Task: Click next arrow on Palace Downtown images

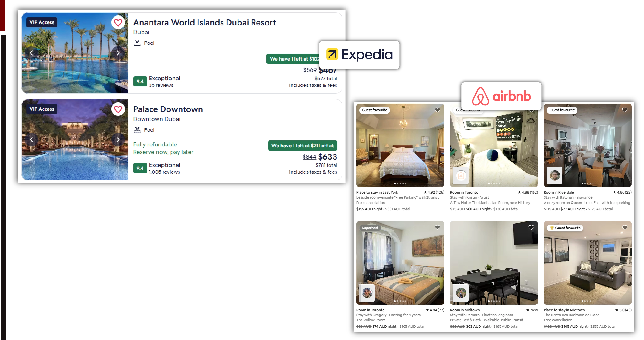Action: [118, 140]
